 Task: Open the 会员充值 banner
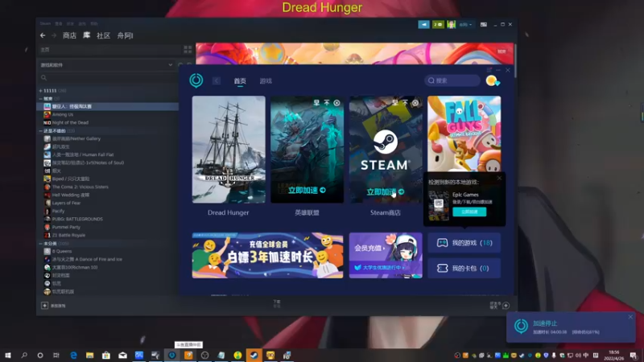click(x=386, y=255)
